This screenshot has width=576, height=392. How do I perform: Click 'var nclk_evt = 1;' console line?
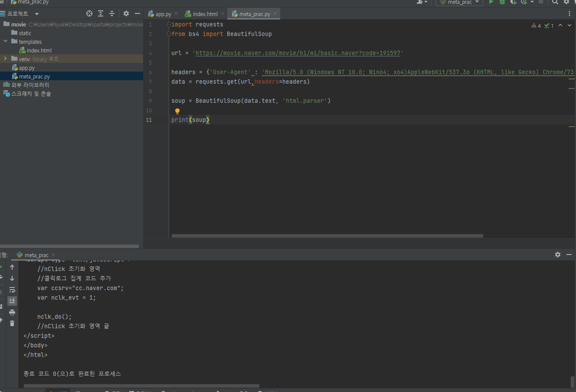click(66, 297)
